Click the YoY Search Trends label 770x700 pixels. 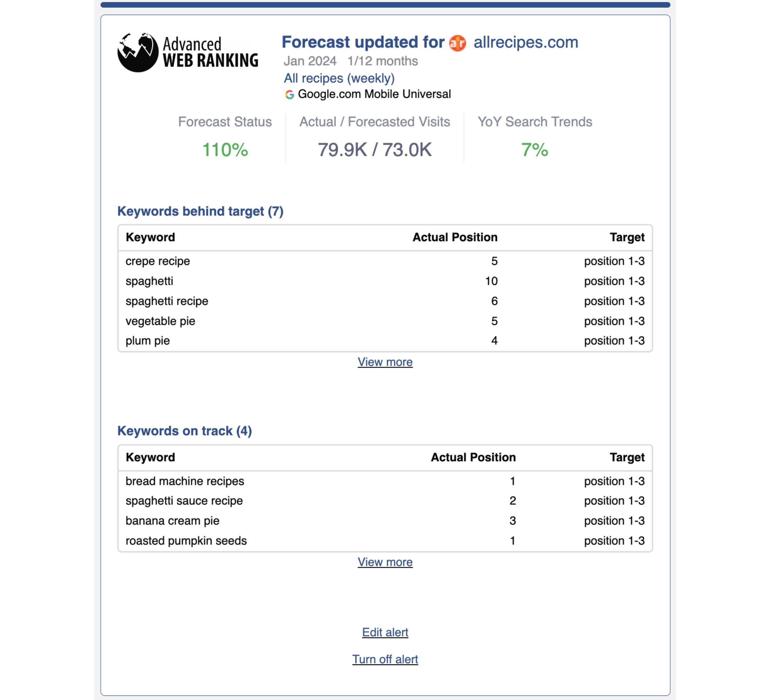pos(535,122)
